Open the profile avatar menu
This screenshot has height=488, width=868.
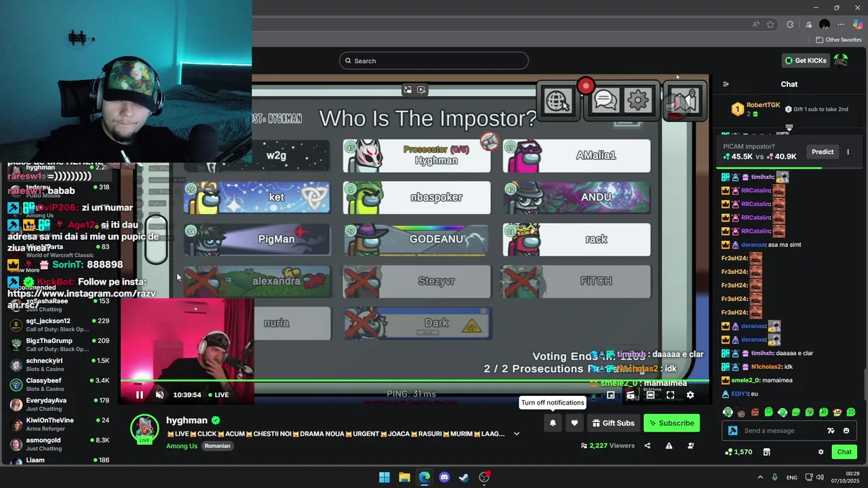click(841, 60)
